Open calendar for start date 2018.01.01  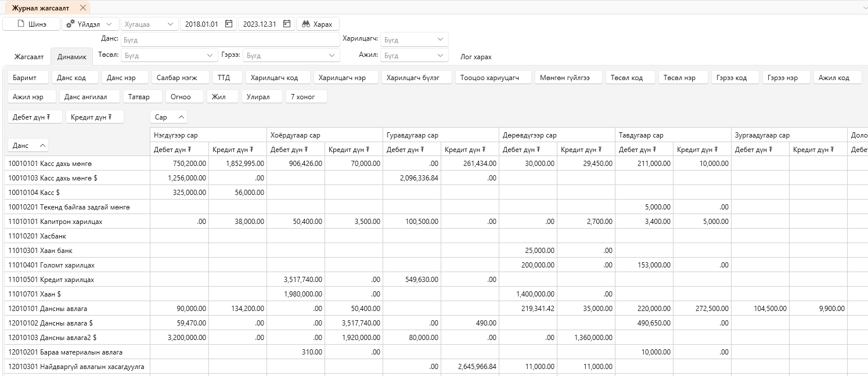[229, 24]
